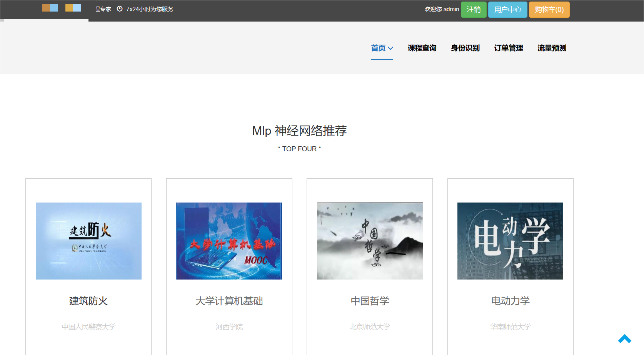The image size is (644, 355).
Task: Click the clock icon next to 7x24 service text
Action: point(120,9)
